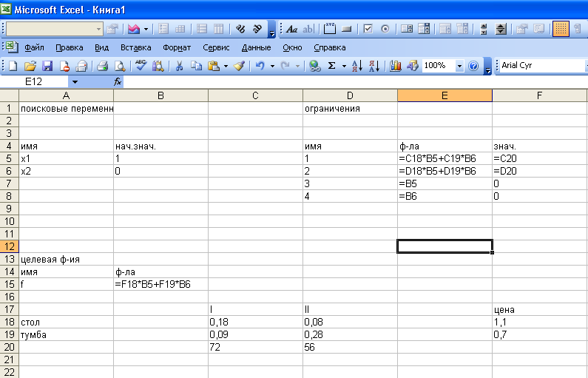588x378 pixels.
Task: Select the cell labeled тумба
Action: tap(66, 334)
